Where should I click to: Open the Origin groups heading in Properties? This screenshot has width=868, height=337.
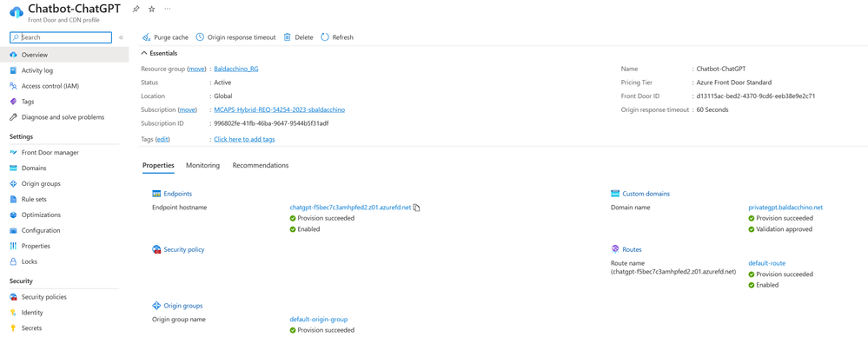pos(183,306)
